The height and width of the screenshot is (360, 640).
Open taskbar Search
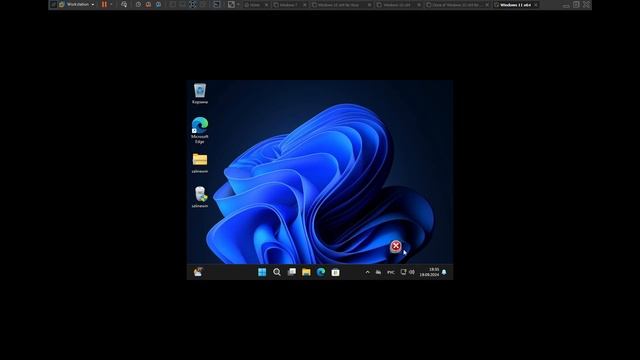pyautogui.click(x=277, y=272)
